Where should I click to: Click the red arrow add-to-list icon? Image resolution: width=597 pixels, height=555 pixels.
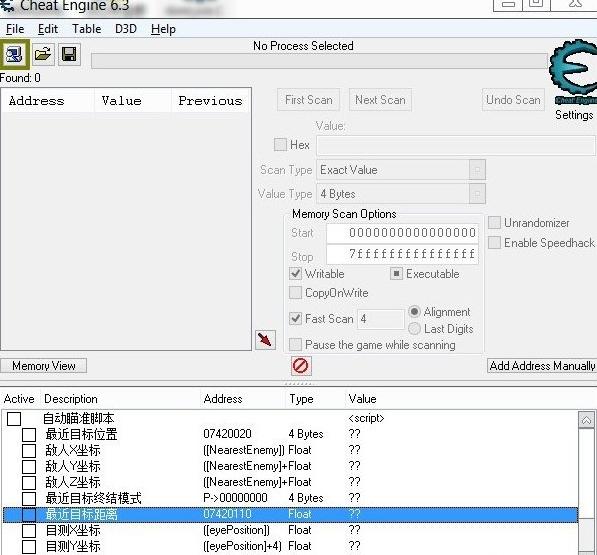point(265,340)
